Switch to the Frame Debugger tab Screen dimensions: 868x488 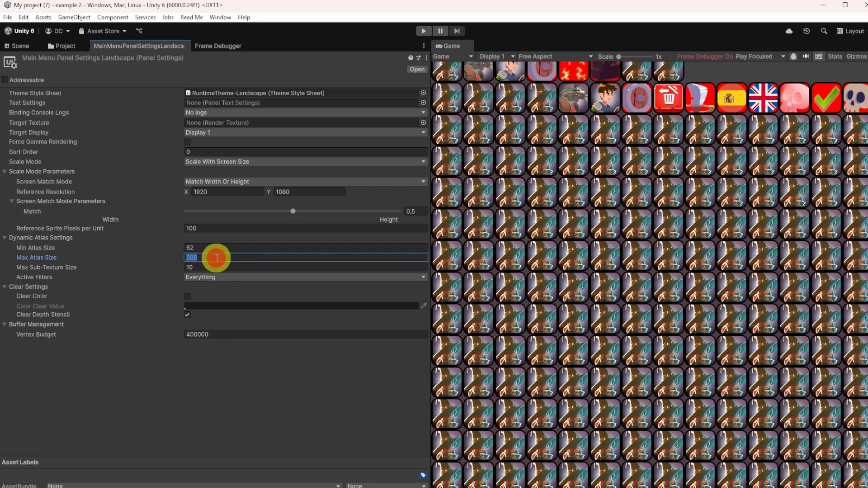click(x=218, y=46)
